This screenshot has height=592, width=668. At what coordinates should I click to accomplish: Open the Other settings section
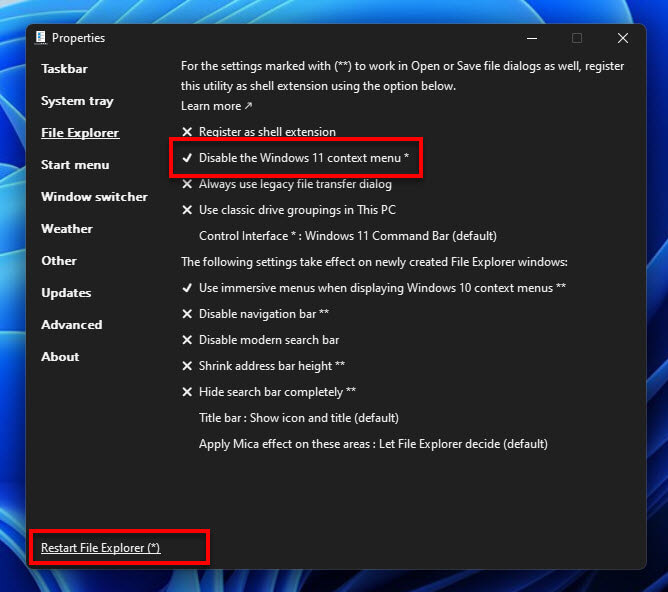click(x=59, y=261)
